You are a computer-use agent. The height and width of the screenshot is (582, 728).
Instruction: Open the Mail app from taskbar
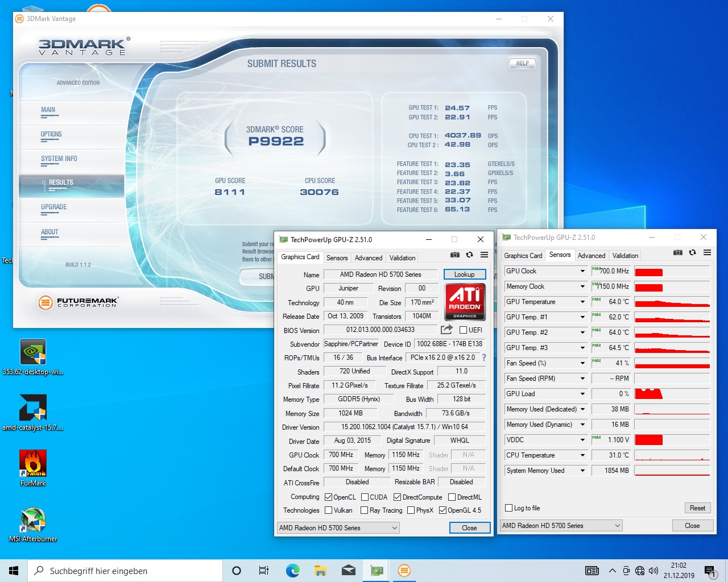pyautogui.click(x=348, y=571)
